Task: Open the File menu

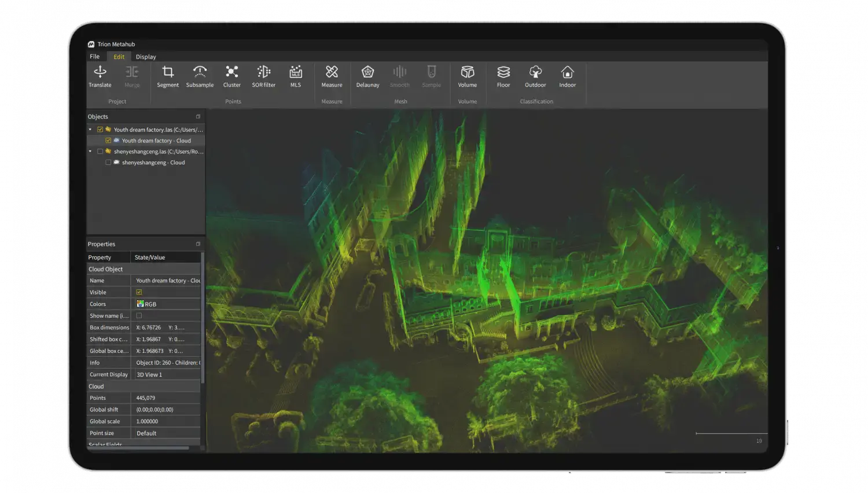Action: (x=94, y=57)
